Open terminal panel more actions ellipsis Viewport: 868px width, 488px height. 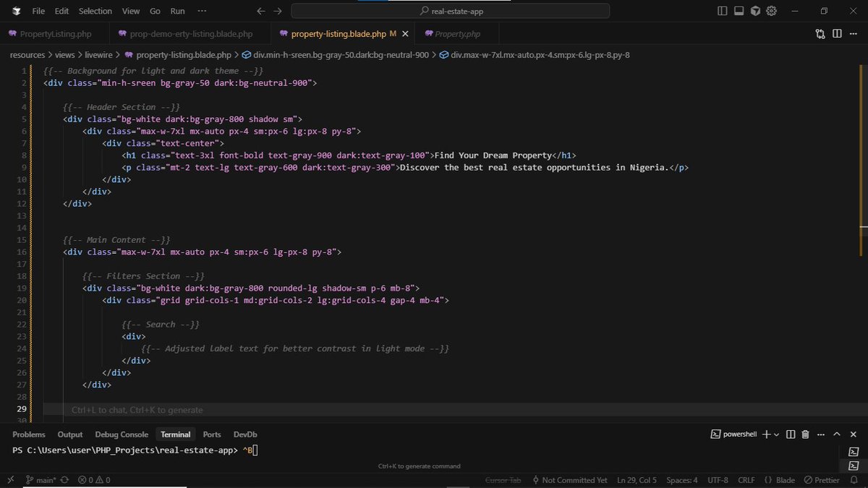coord(821,435)
